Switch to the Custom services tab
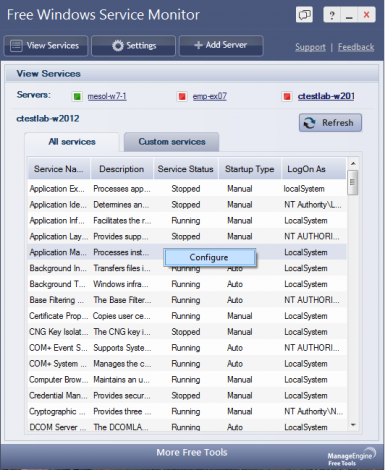The width and height of the screenshot is (385, 470). click(x=172, y=142)
